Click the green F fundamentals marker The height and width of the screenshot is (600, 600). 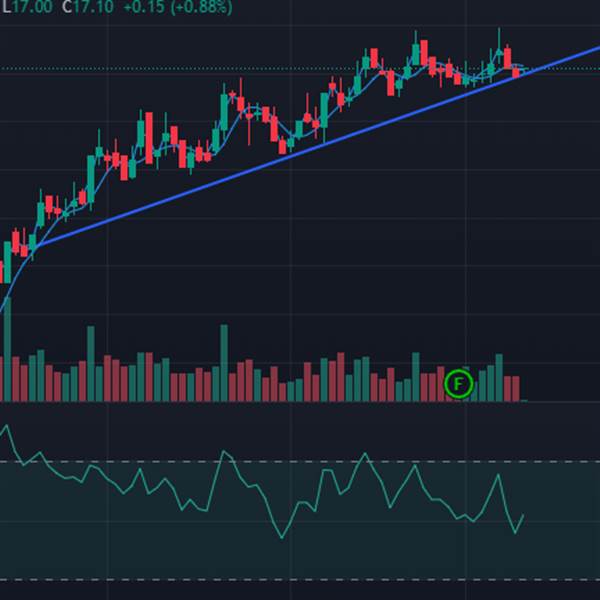pyautogui.click(x=459, y=383)
